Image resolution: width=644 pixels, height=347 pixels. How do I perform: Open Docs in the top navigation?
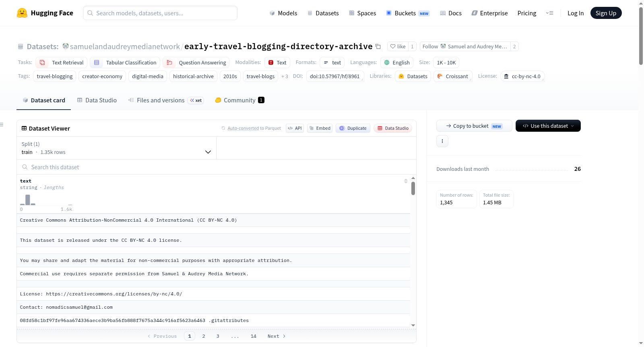tap(451, 13)
